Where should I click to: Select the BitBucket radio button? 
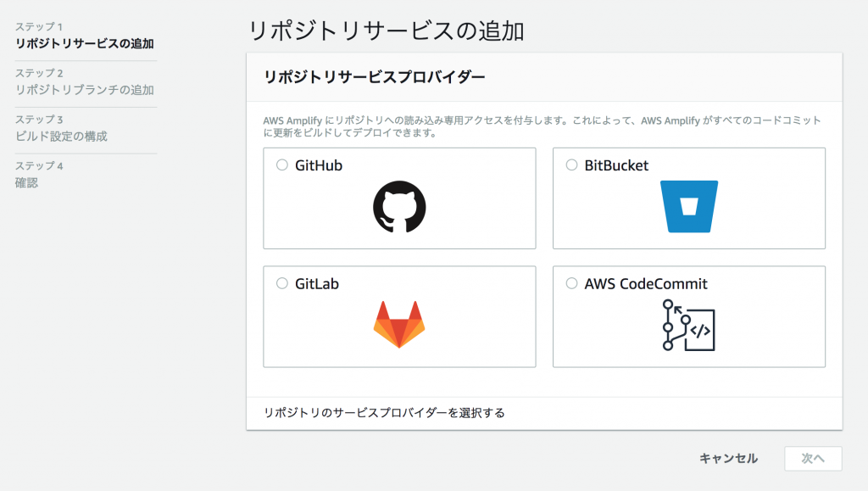pos(572,165)
